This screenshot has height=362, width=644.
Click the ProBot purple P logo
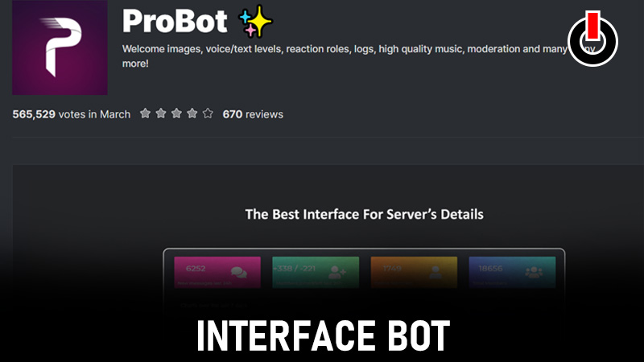(x=60, y=47)
